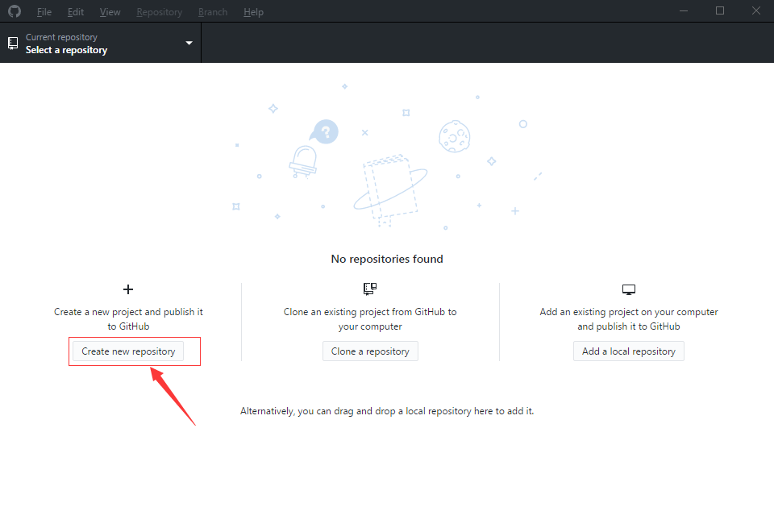
Task: Expand the Current repository dropdown arrow
Action: point(189,44)
